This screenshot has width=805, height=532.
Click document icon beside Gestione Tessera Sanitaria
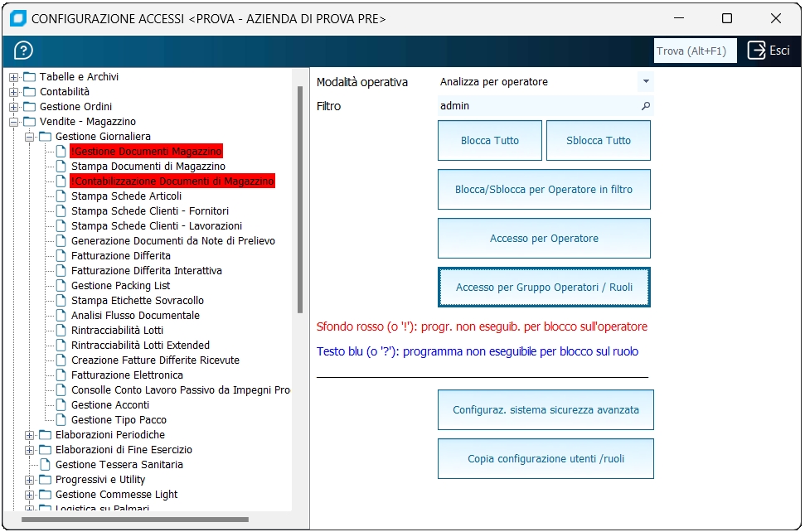(x=45, y=464)
